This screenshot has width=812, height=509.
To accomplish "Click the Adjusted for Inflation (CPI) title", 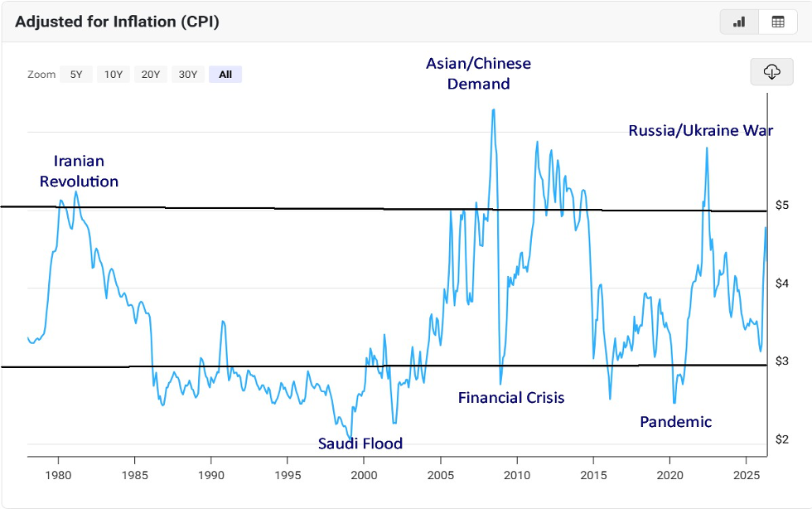I will coord(117,22).
